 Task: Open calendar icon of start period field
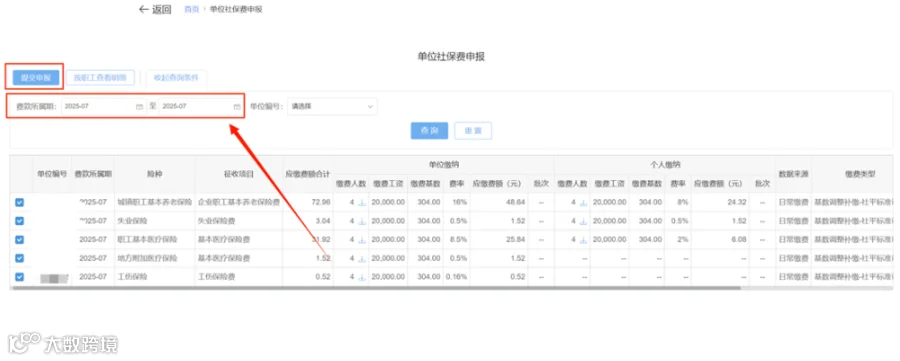point(139,107)
